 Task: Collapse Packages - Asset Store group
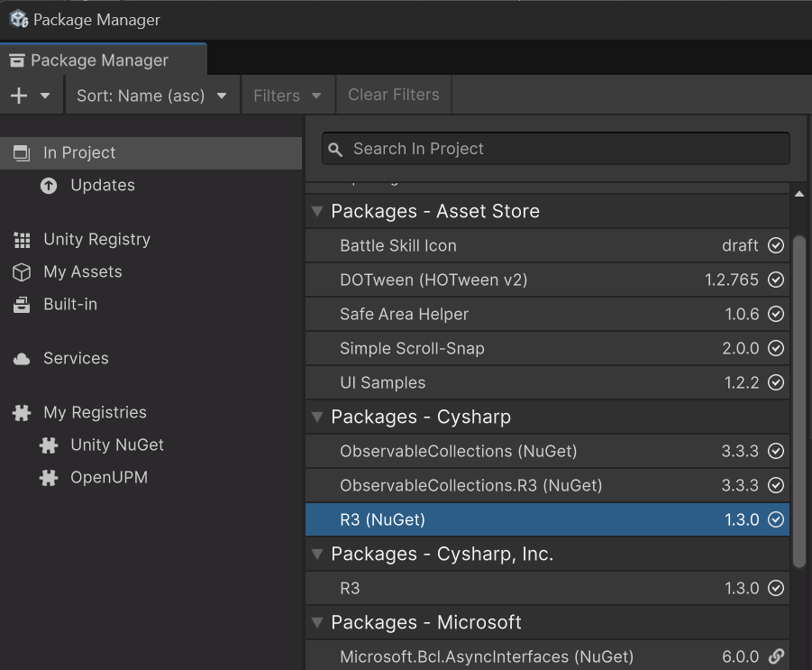pos(317,211)
